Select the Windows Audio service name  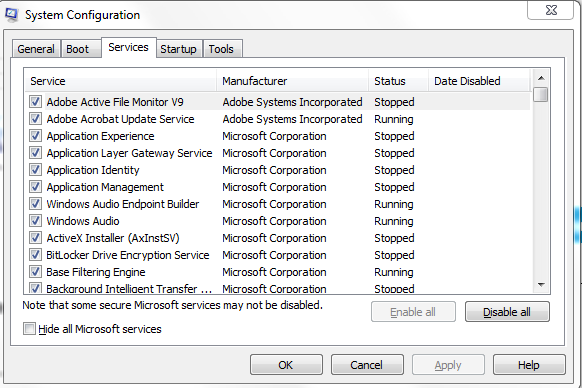pyautogui.click(x=83, y=221)
